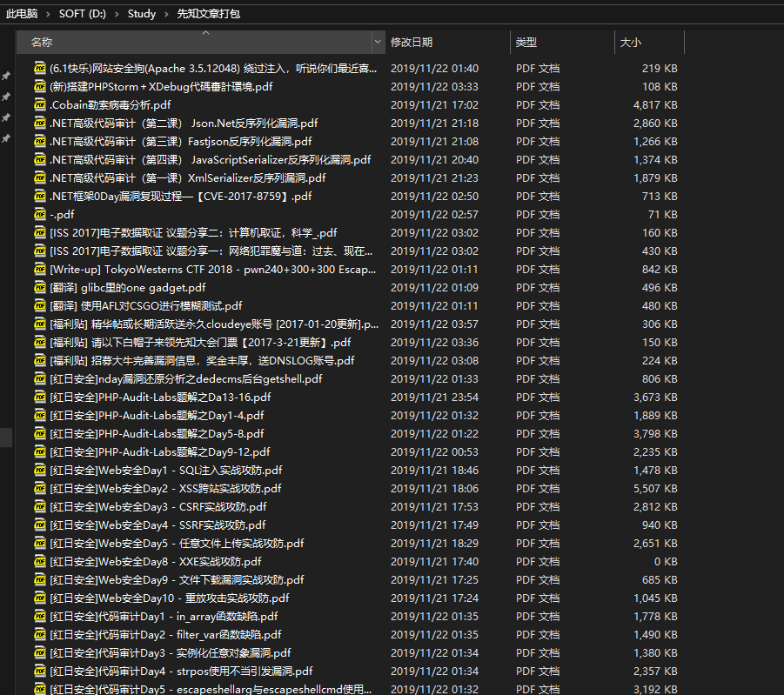784x695 pixels.
Task: Click the size value 4,817 KB
Action: pos(655,104)
